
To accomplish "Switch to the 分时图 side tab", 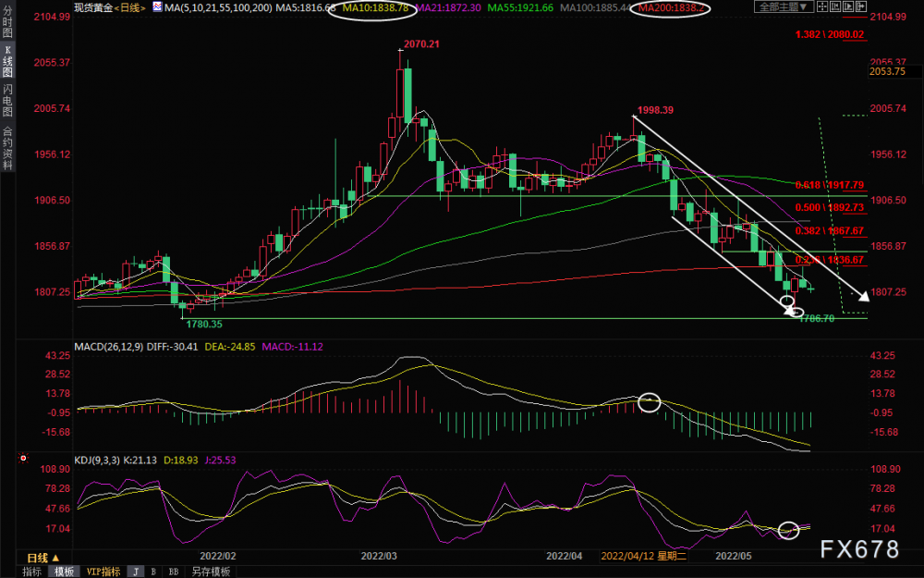I will [7, 22].
